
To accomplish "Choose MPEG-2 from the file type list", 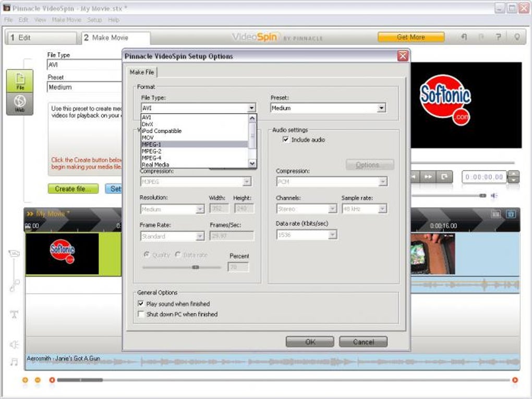I will (195, 151).
